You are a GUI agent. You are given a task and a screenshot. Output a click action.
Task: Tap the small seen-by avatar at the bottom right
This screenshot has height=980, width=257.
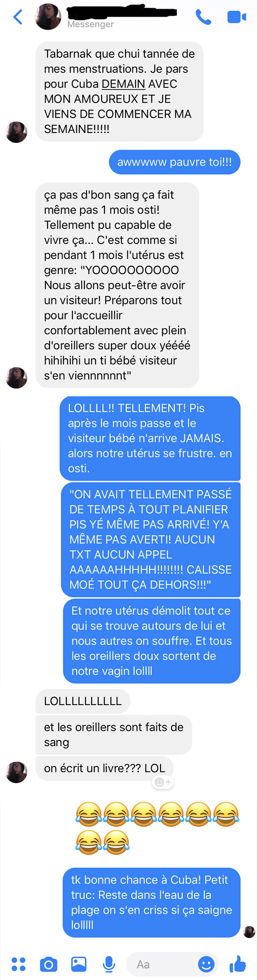(x=249, y=932)
